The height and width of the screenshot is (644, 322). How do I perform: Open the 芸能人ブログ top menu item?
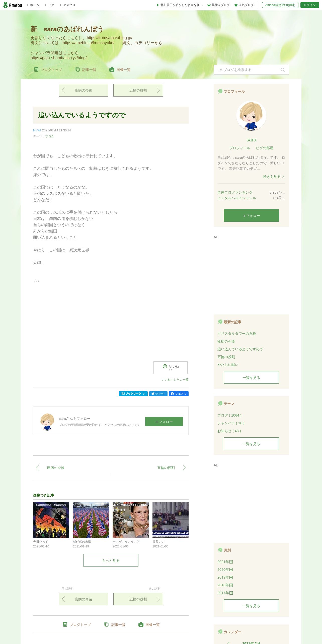point(218,5)
